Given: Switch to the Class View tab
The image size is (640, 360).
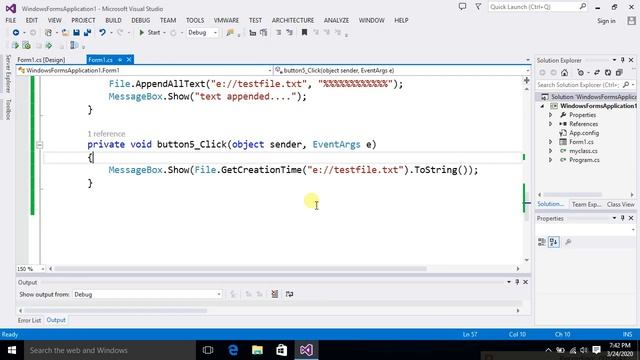Looking at the screenshot, I should 620,204.
